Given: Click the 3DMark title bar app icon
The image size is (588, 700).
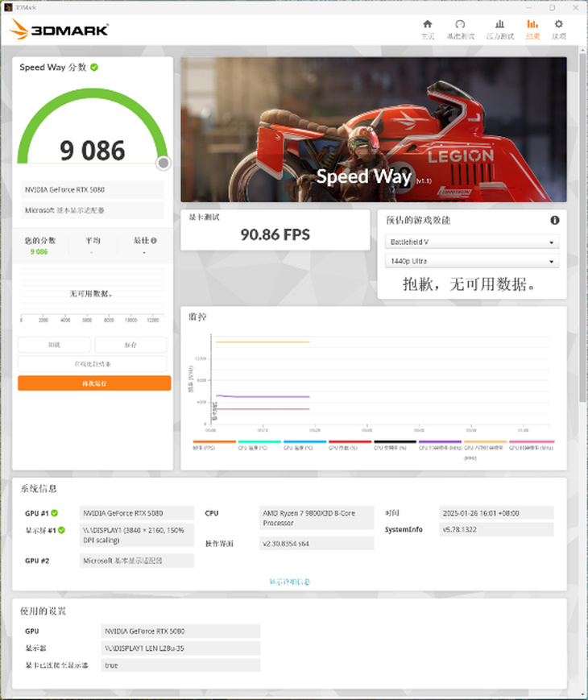Looking at the screenshot, I should coord(8,7).
